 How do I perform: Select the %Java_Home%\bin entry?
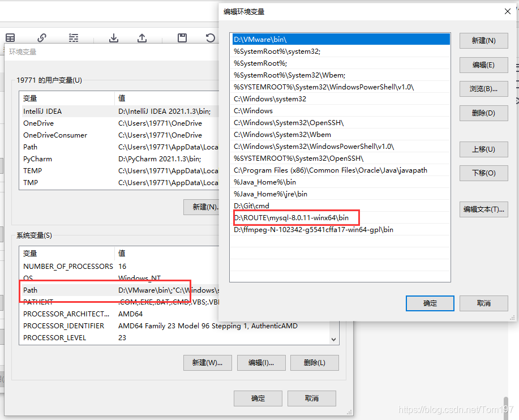pyautogui.click(x=341, y=182)
